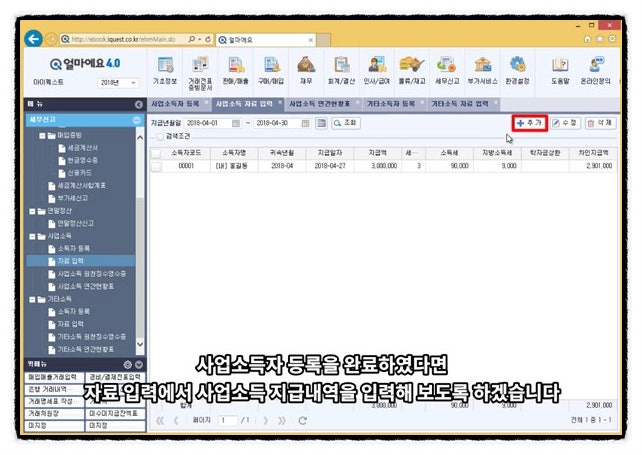Click the 거래처원장 quick menu button
642x455 pixels.
(54, 414)
